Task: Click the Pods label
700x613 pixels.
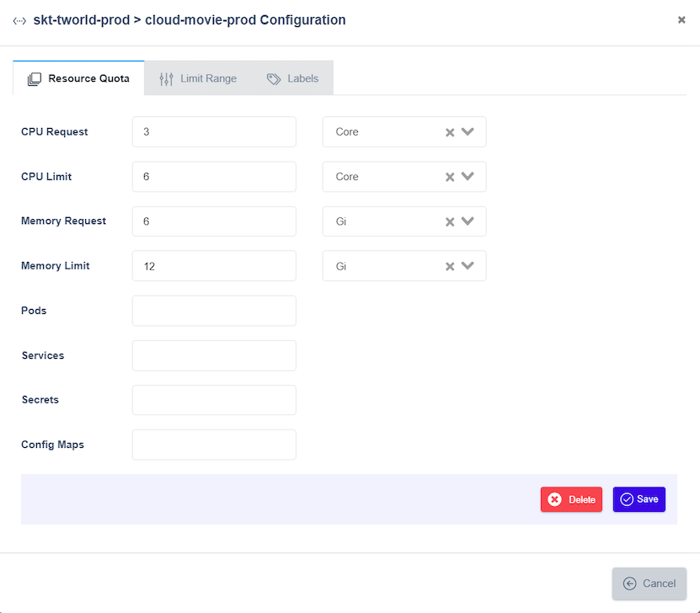Action: click(34, 311)
